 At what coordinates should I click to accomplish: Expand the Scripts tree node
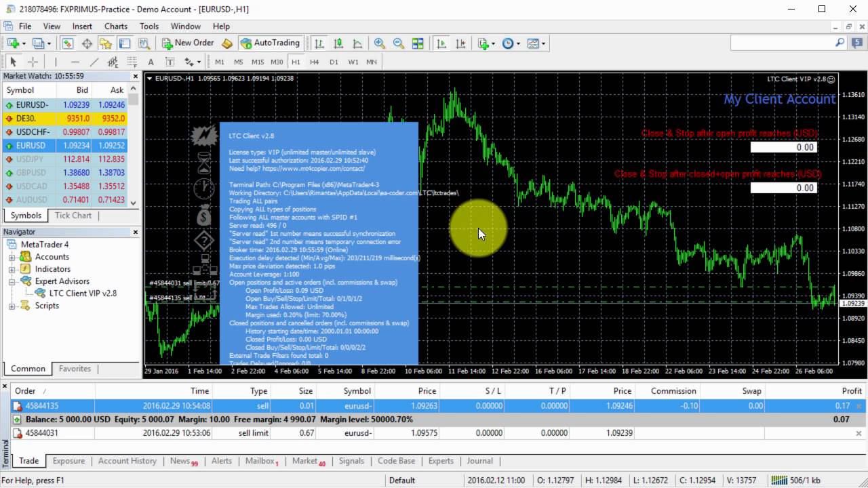(12, 306)
